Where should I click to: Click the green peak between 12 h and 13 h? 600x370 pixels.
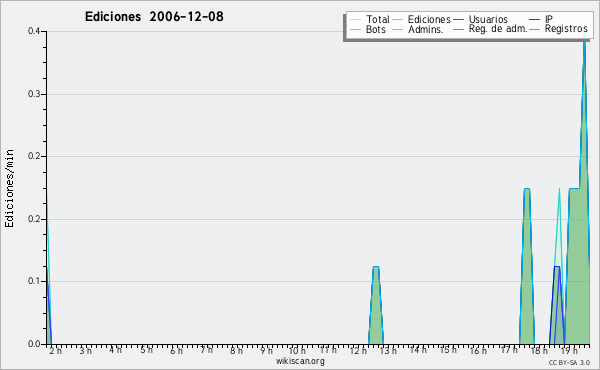click(376, 306)
